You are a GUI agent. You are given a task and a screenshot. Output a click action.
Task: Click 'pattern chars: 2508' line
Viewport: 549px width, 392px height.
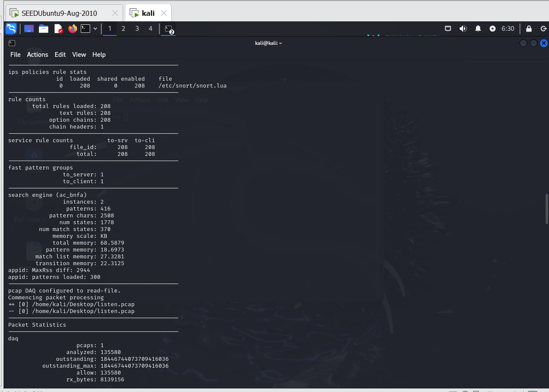pyautogui.click(x=82, y=216)
